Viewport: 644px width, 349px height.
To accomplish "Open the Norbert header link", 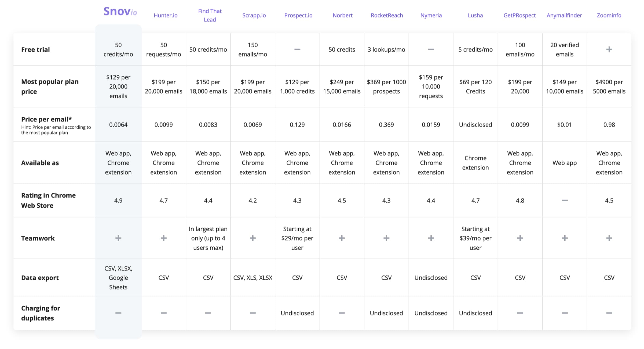I will (343, 15).
